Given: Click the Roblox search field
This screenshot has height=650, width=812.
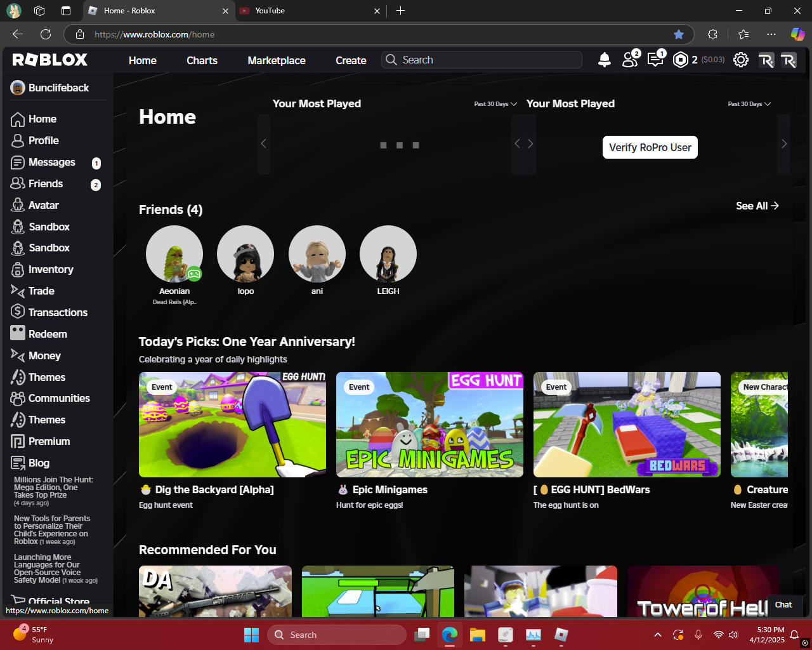Looking at the screenshot, I should (481, 60).
